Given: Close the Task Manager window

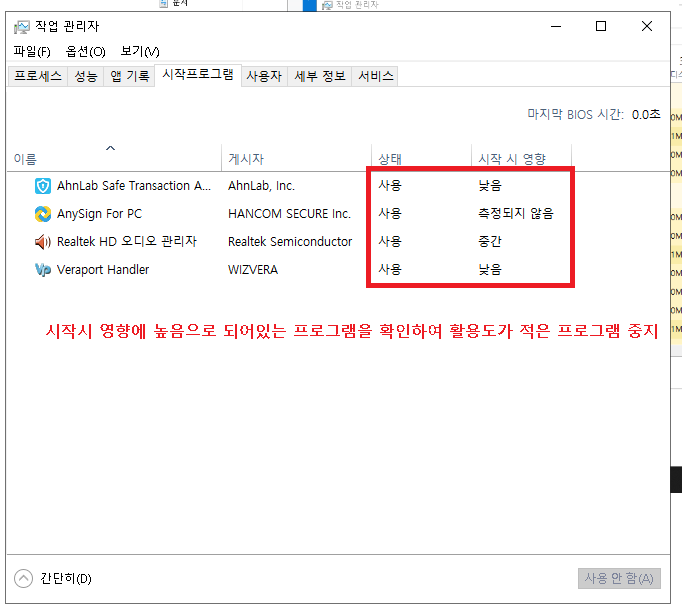Looking at the screenshot, I should (x=647, y=27).
